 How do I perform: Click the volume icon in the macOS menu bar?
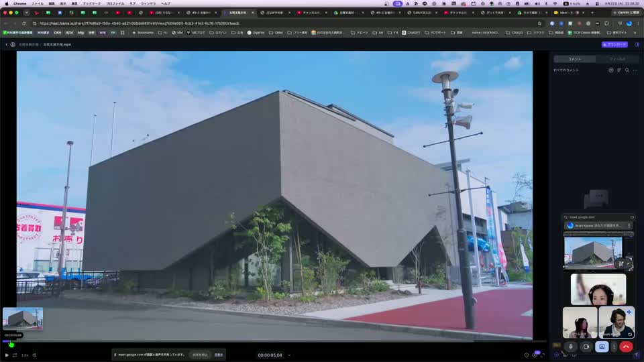(537, 3)
